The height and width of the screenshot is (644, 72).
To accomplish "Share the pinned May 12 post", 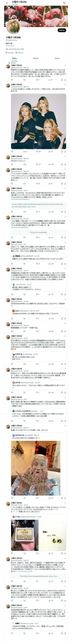I will point(65,80).
